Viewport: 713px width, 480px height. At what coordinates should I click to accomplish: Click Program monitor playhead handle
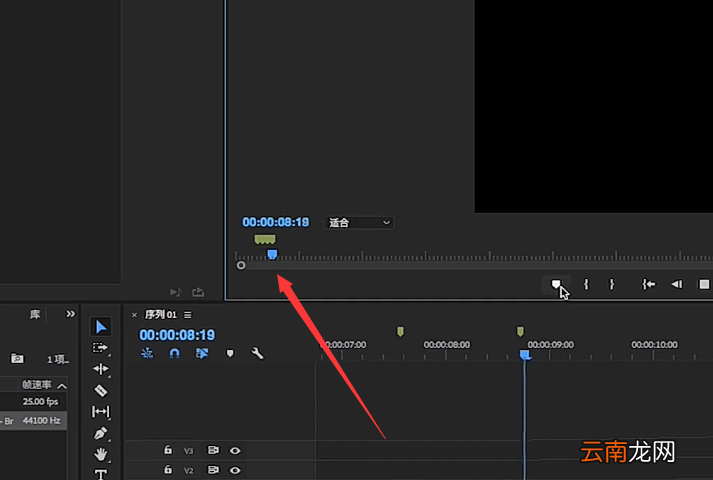point(272,254)
